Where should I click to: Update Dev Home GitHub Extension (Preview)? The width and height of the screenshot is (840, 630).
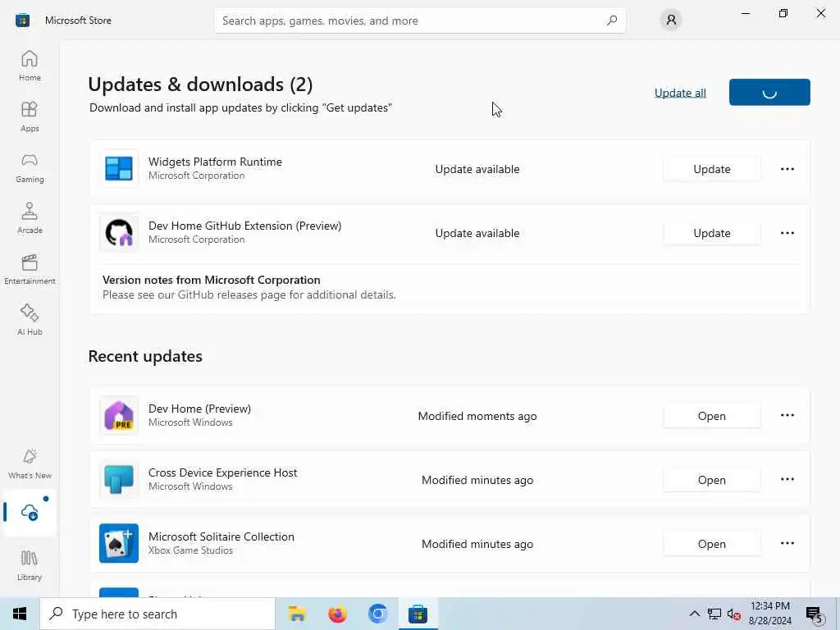pyautogui.click(x=711, y=233)
